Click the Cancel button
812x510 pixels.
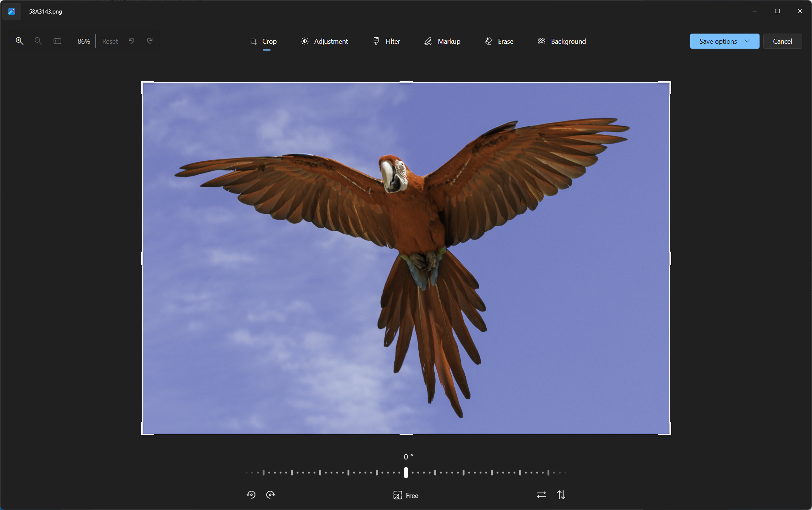pyautogui.click(x=783, y=41)
